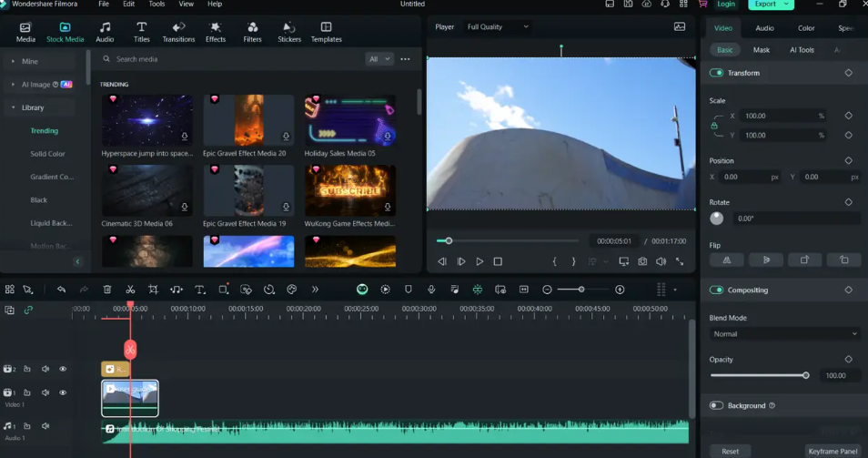Disable the Compositing toggle

(x=717, y=290)
